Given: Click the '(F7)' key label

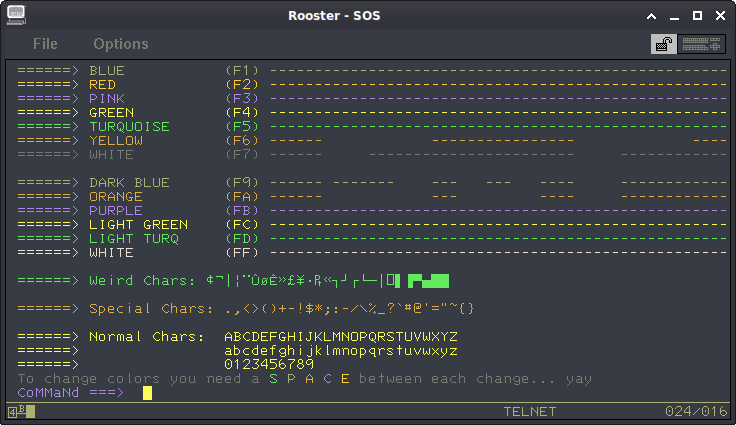Looking at the screenshot, I should point(242,155).
